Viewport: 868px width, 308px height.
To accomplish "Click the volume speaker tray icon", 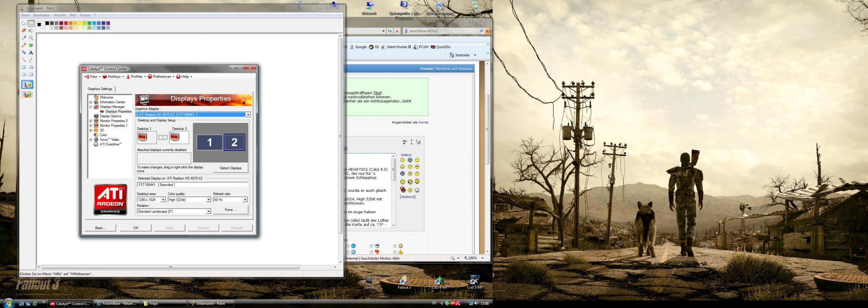I will [x=477, y=303].
